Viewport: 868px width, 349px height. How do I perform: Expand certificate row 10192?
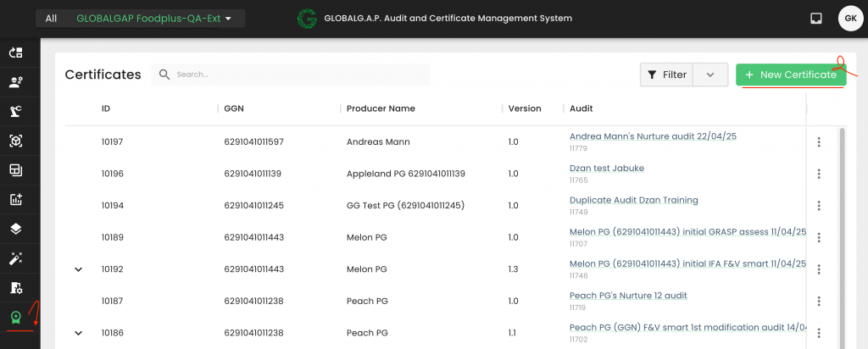(79, 269)
